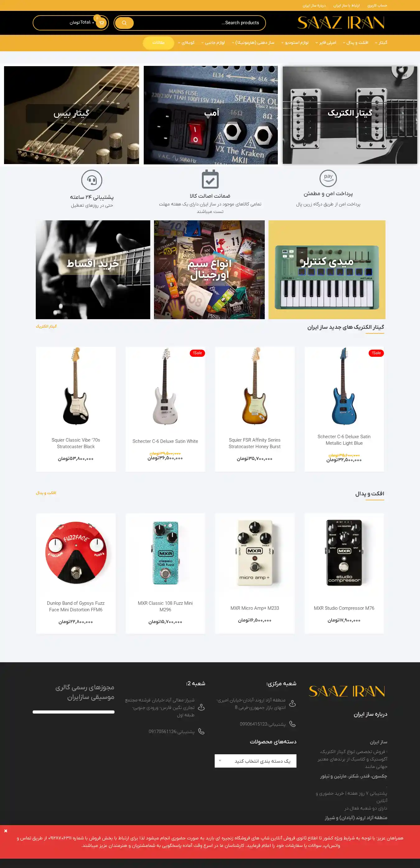The height and width of the screenshot is (868, 420).
Task: Click the phone icon beside 09906415123
Action: (x=292, y=724)
